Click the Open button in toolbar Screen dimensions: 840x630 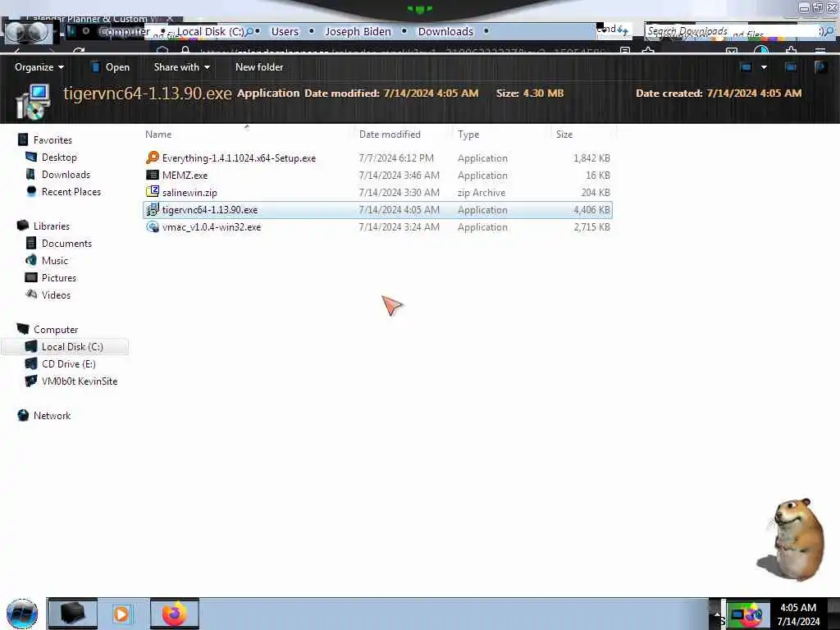(111, 67)
